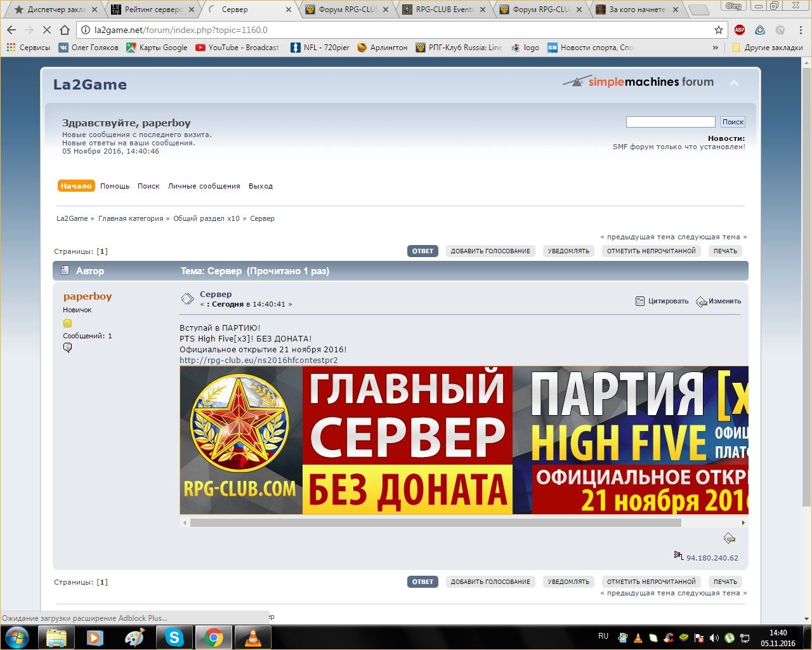Open the Windows Start button

click(16, 637)
